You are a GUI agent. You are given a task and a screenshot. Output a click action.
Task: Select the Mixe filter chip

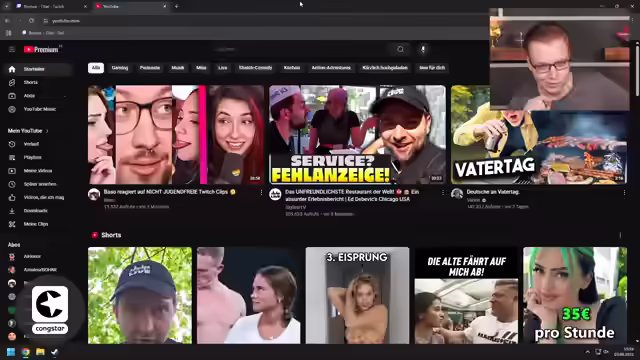pos(201,68)
